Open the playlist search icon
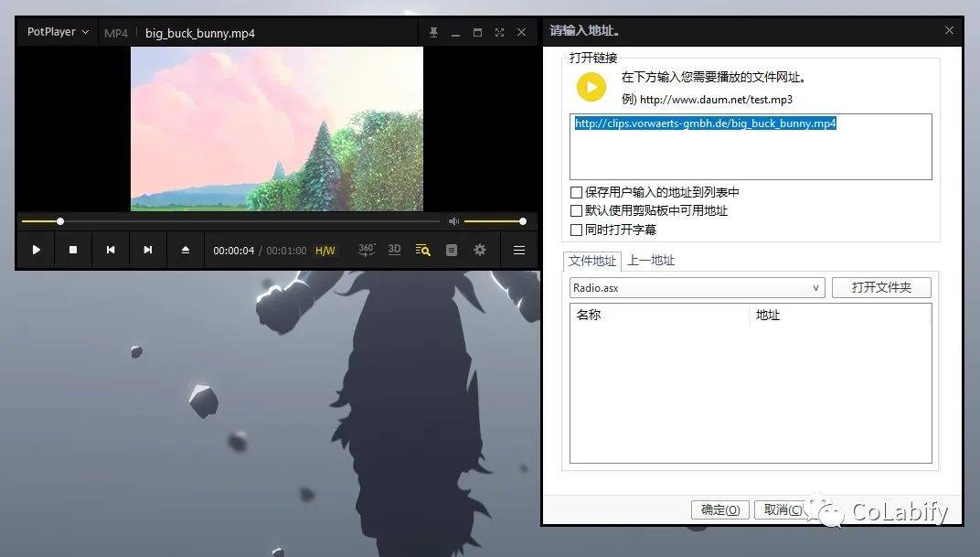The width and height of the screenshot is (980, 557). (x=422, y=249)
